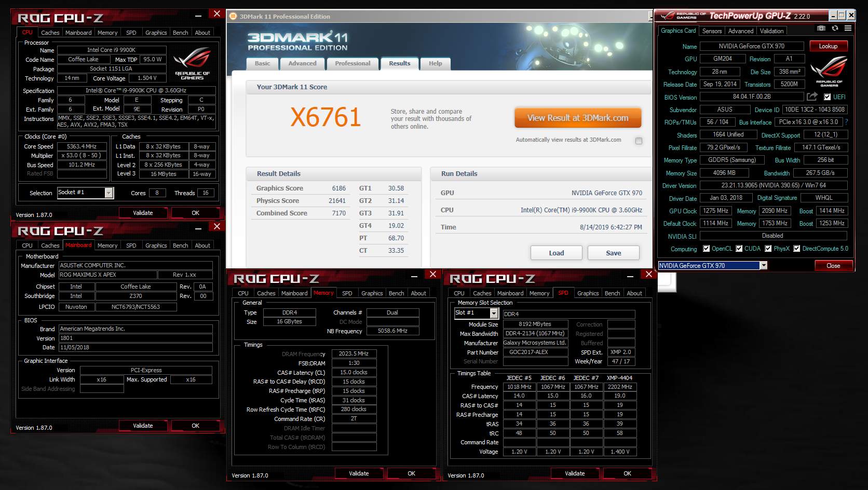
Task: Toggle the CUDA checkbox
Action: [x=739, y=249]
